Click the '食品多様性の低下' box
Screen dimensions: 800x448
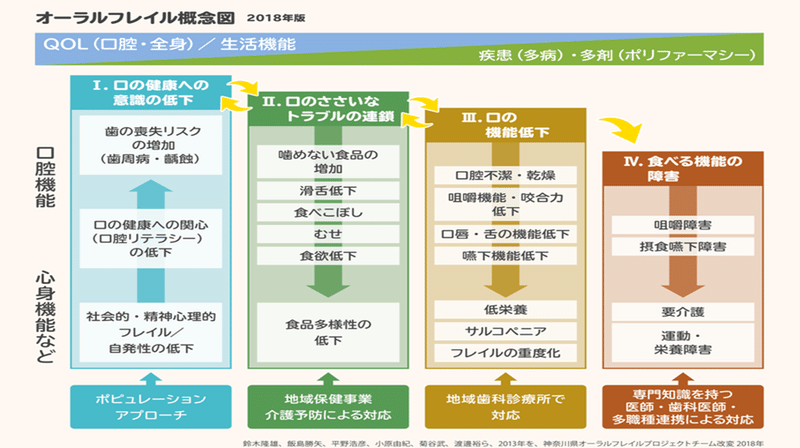(x=328, y=332)
